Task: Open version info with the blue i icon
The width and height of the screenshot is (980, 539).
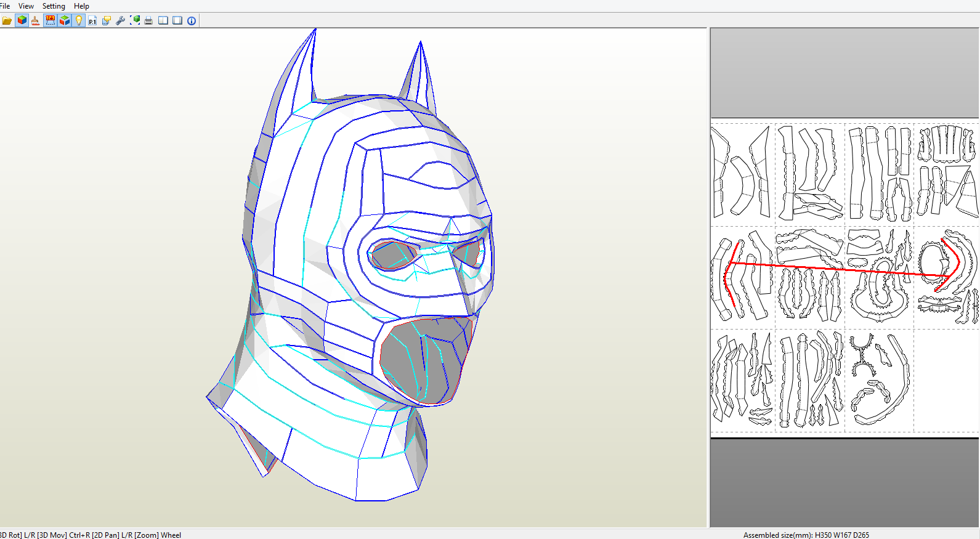Action: pos(192,20)
